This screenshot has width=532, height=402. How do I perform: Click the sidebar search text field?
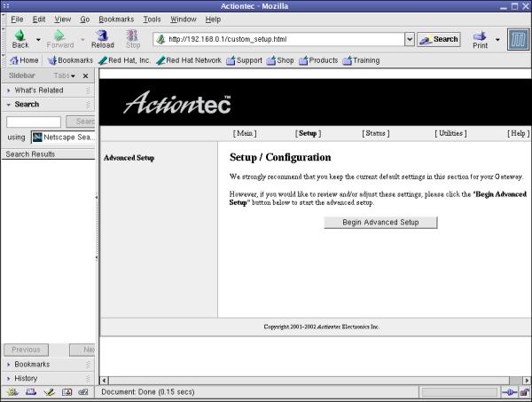pos(34,122)
